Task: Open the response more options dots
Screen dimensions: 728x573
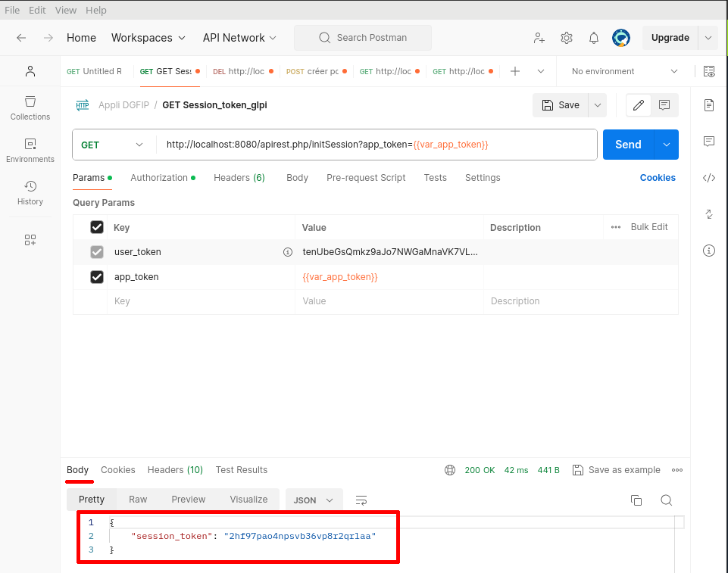Action: pyautogui.click(x=677, y=470)
